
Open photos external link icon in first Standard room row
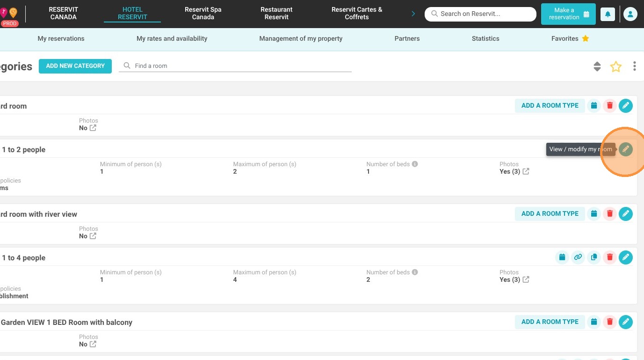(93, 128)
